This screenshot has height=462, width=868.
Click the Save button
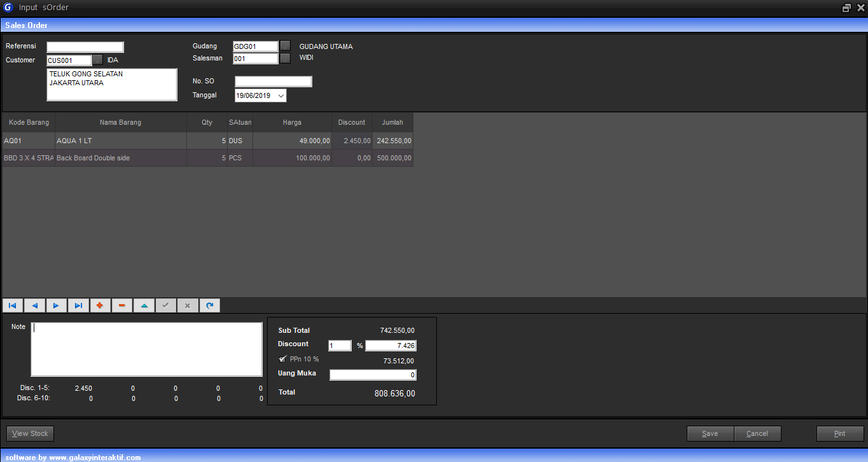(x=710, y=433)
